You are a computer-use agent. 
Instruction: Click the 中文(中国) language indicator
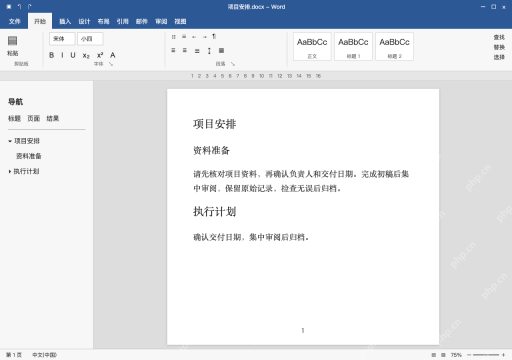(44, 355)
